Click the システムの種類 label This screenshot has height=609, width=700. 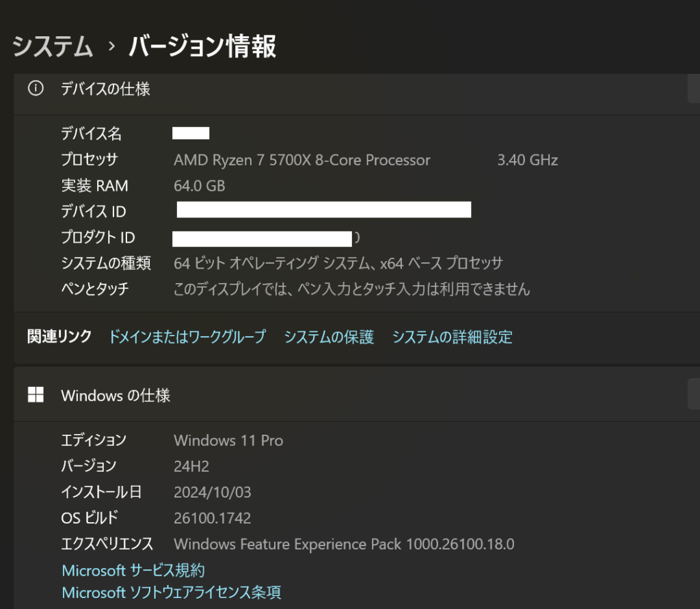click(106, 263)
